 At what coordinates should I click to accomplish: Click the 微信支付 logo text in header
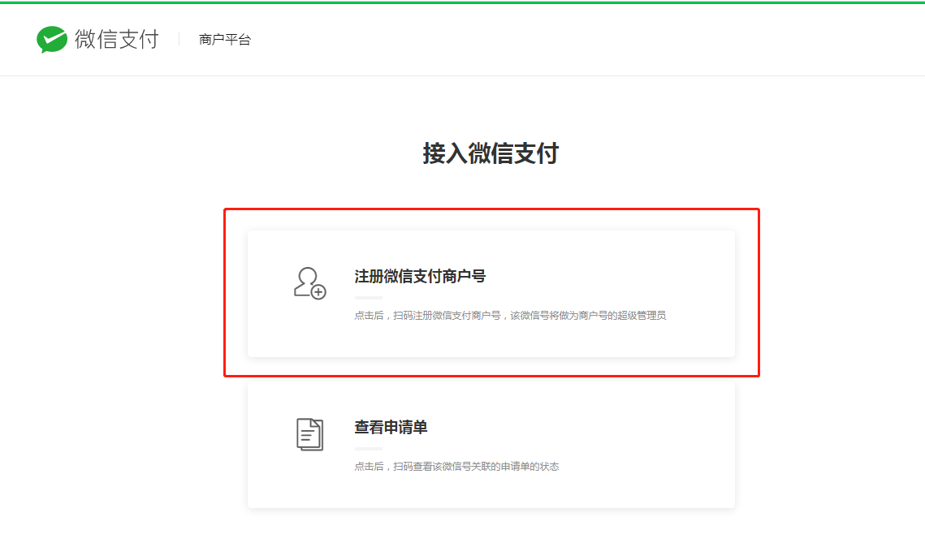coord(116,40)
